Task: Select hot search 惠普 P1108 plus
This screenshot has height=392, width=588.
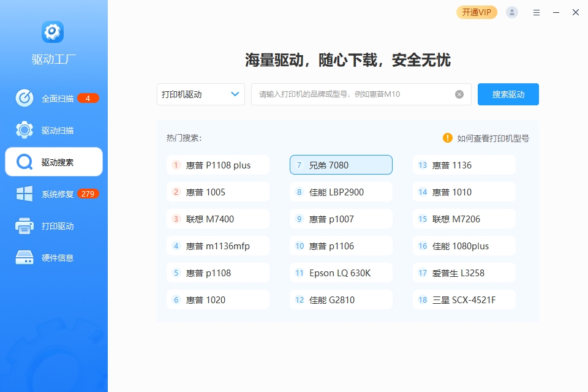Action: tap(218, 165)
